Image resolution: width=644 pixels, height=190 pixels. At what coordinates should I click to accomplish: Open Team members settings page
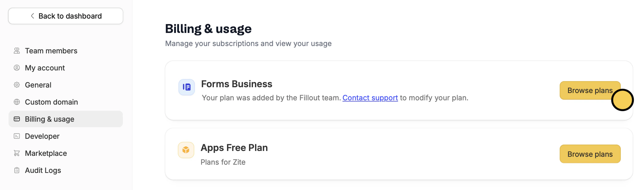51,51
